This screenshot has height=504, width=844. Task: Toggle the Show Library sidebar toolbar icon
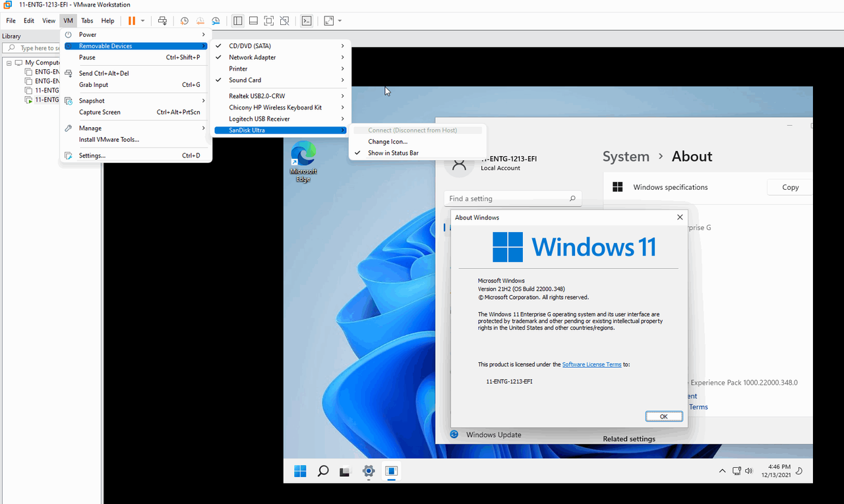(x=238, y=20)
